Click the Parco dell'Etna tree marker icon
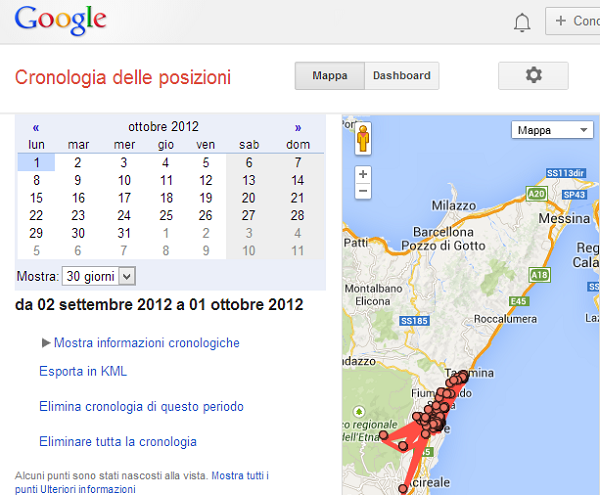Screen dimensions: 600x495 [359, 412]
